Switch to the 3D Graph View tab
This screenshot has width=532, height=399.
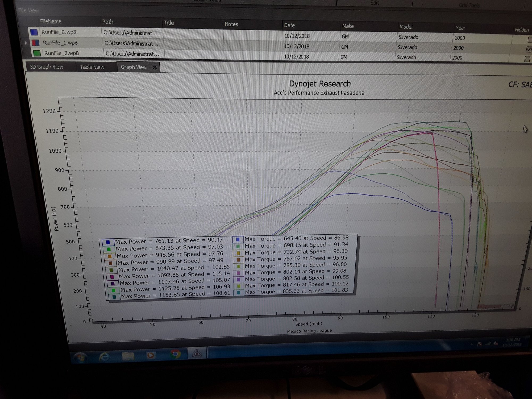(47, 67)
